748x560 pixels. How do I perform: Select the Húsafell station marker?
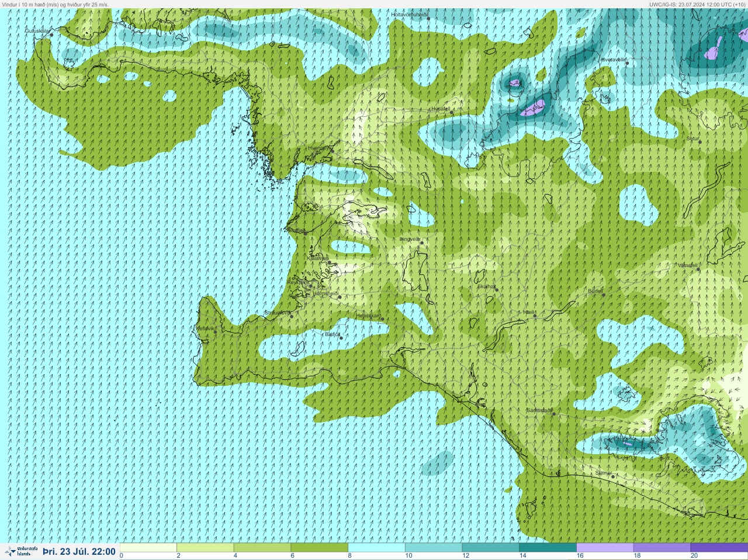451,112
